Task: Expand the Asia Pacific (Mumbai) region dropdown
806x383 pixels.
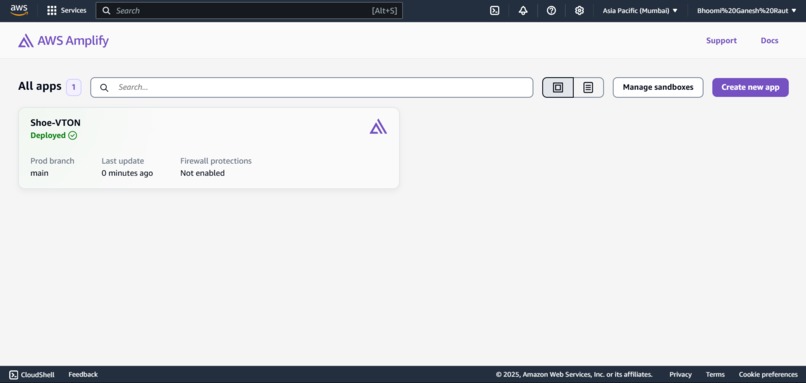Action: click(x=640, y=10)
